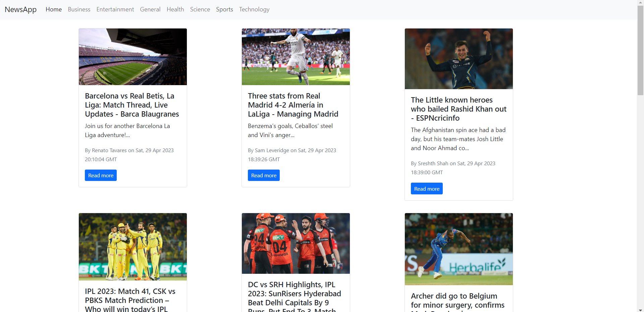The height and width of the screenshot is (312, 644).
Task: Click the Herbalife bowler image
Action: [x=459, y=249]
